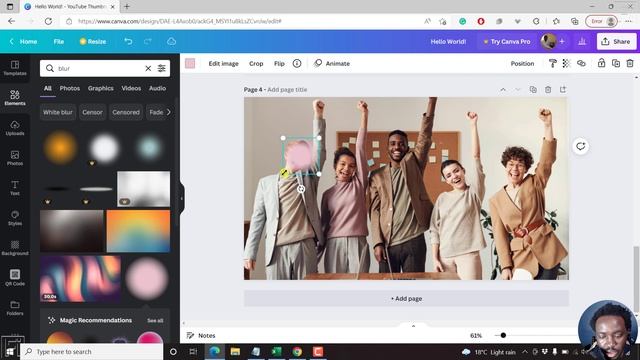This screenshot has height=360, width=640.
Task: Select the White blur suggestion chip
Action: (58, 112)
